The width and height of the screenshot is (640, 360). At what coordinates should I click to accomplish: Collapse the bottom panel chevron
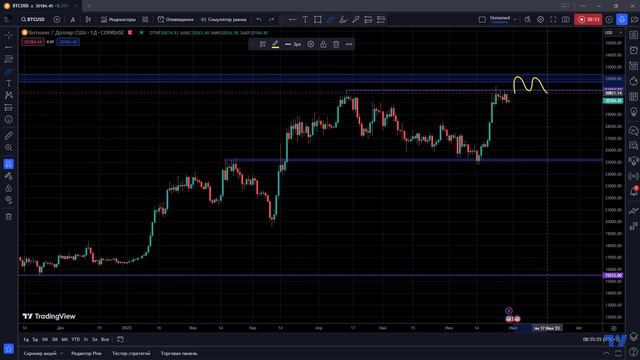pyautogui.click(x=606, y=353)
